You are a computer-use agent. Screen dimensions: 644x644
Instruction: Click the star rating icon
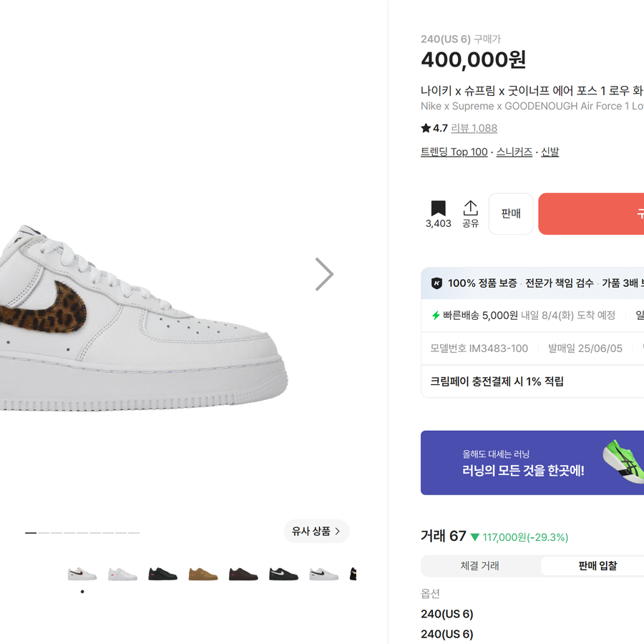(x=426, y=128)
